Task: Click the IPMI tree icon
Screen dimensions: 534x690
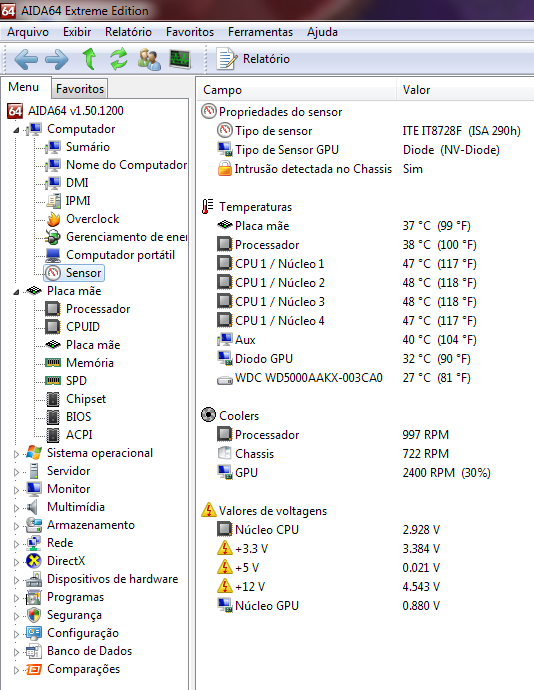Action: click(53, 201)
